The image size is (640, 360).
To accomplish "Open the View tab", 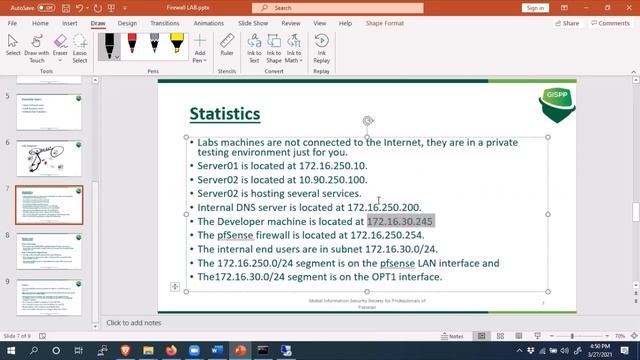I will coord(320,23).
